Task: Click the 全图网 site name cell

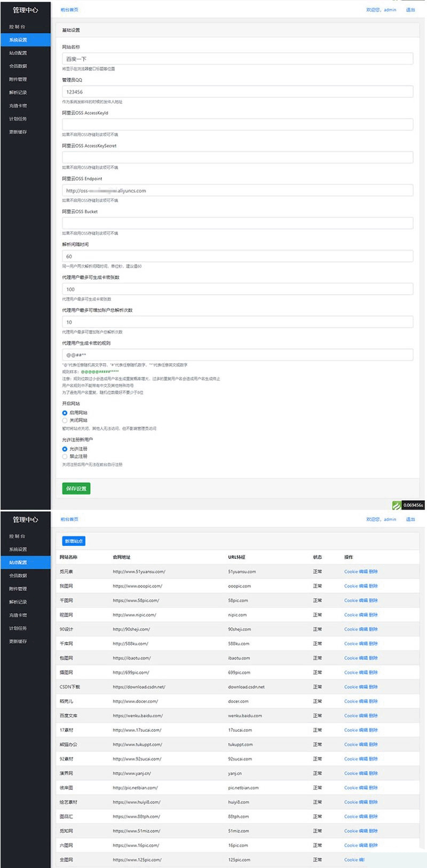Action: (x=66, y=860)
